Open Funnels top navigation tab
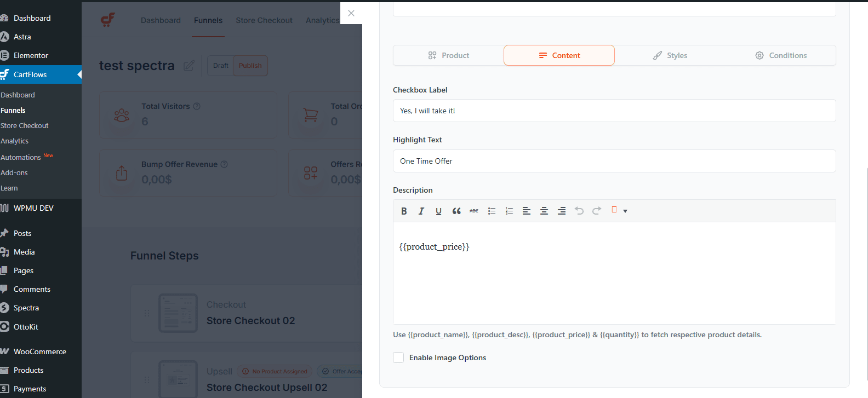Screen dimensions: 868x398 208,20
